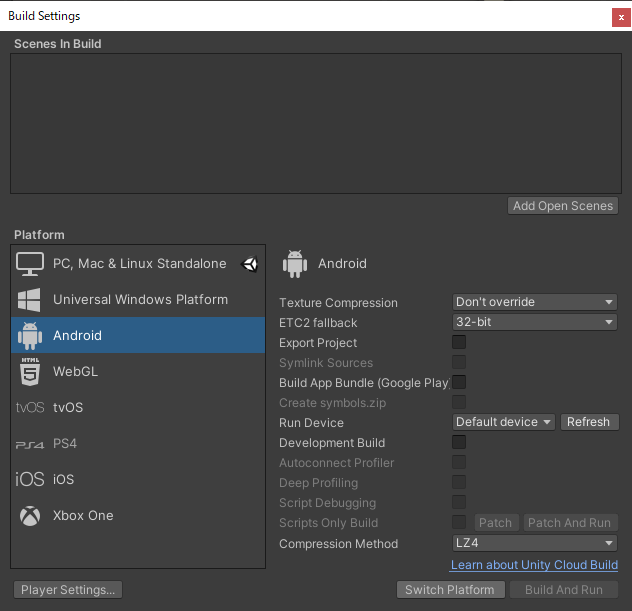This screenshot has height=611, width=632.
Task: Toggle the Scripts Only Build checkbox
Action: point(459,522)
